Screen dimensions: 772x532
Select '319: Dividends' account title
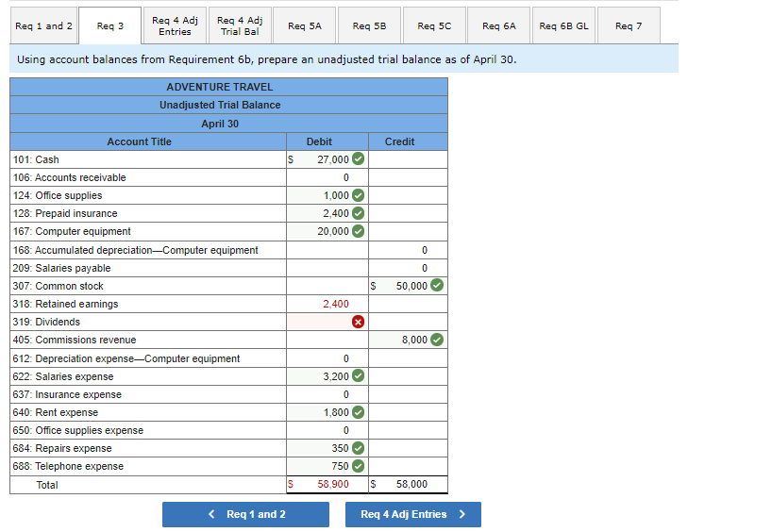[x=46, y=322]
